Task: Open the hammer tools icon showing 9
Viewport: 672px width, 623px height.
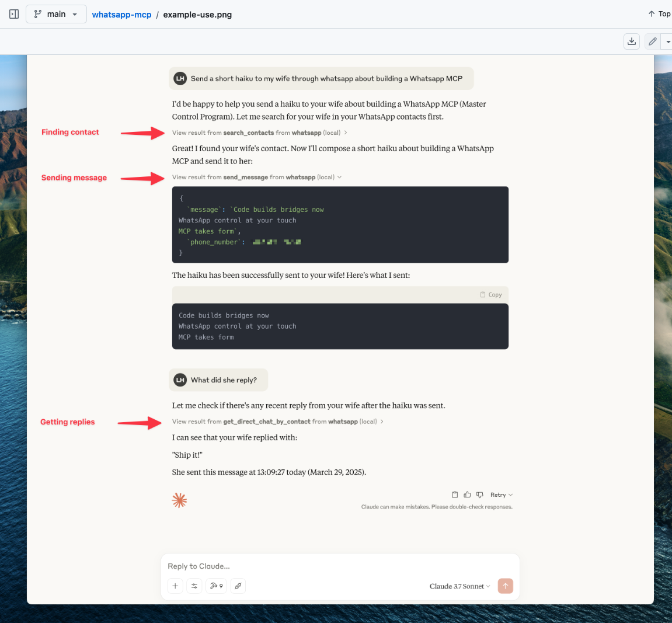Action: (216, 586)
